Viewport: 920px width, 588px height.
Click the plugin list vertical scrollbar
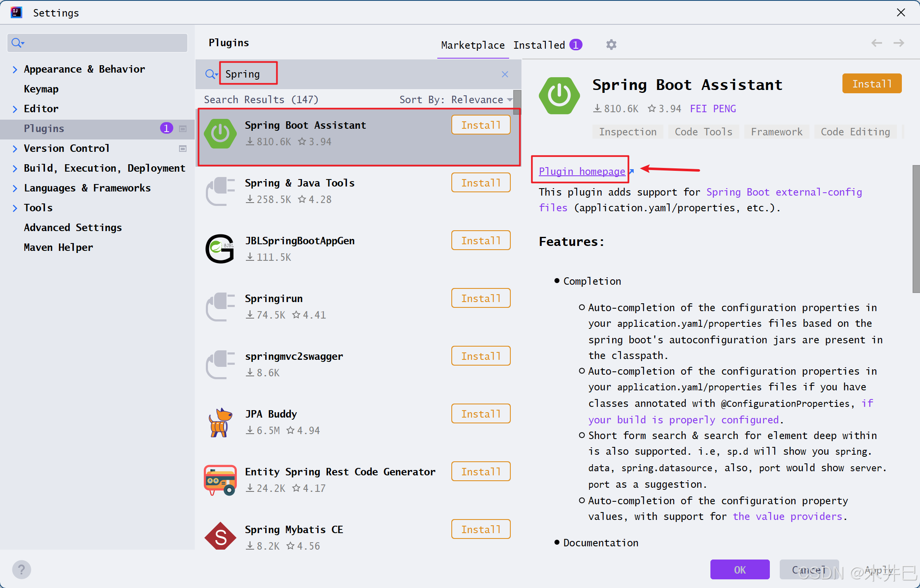[517, 102]
